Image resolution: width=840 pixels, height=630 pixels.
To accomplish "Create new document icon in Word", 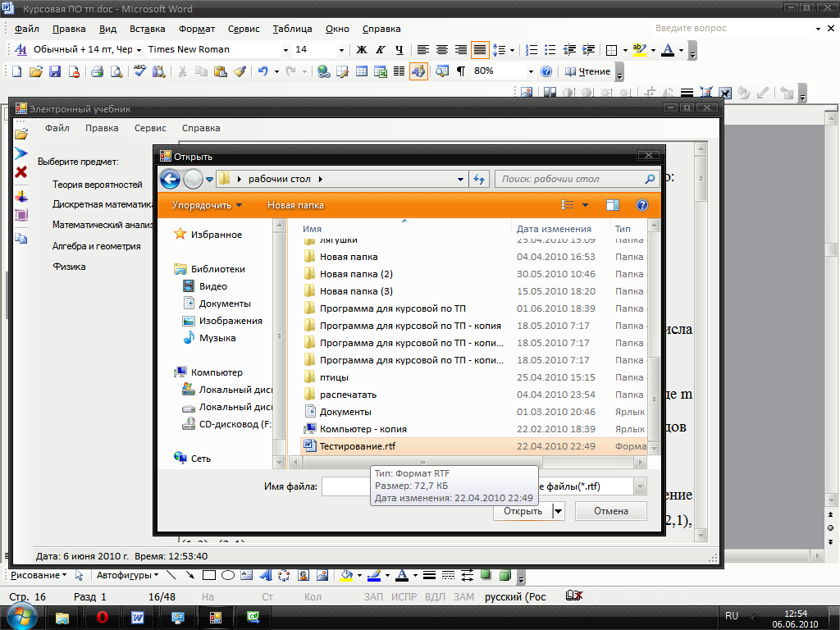I will 16,71.
